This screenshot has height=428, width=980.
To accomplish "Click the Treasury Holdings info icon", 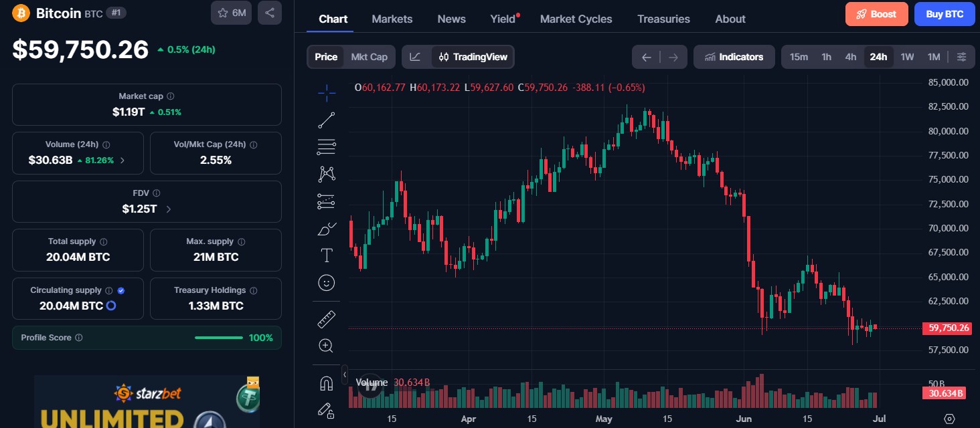I will coord(254,290).
